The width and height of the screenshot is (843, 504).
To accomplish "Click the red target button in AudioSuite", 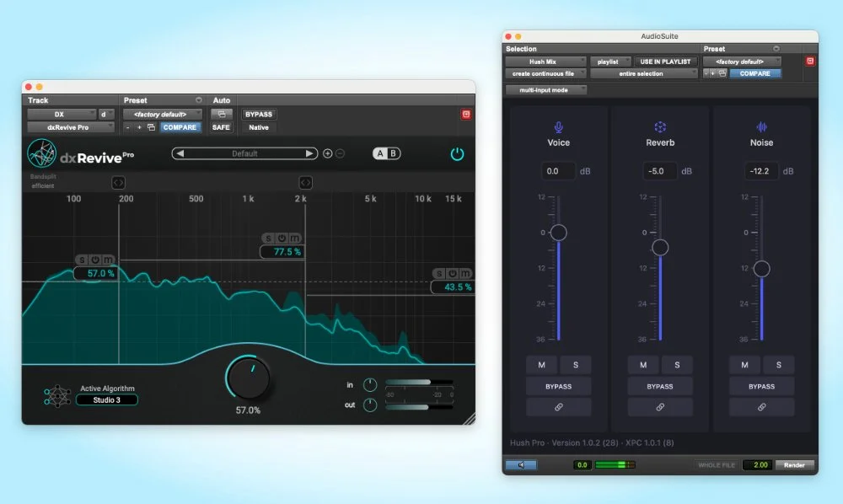I will [x=810, y=61].
